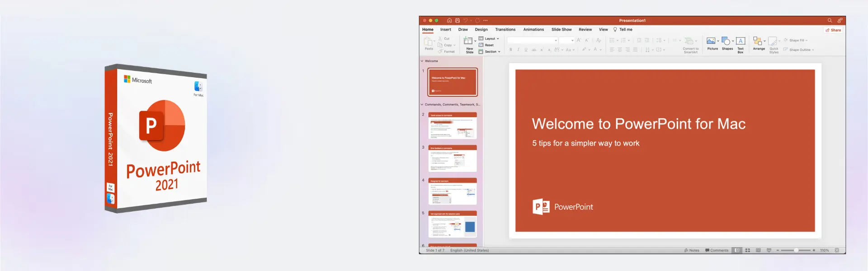Viewport: 868px width, 271px height.
Task: Open the font name combo box
Action: click(533, 40)
